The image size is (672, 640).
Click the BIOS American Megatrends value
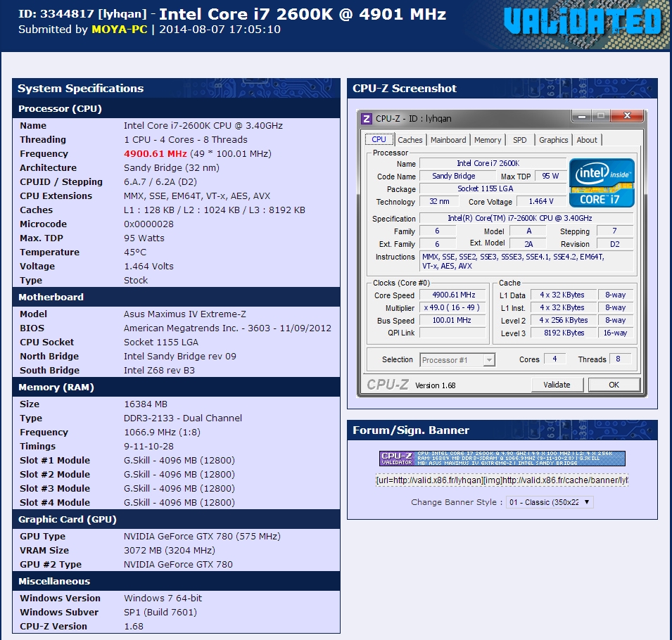coord(227,328)
